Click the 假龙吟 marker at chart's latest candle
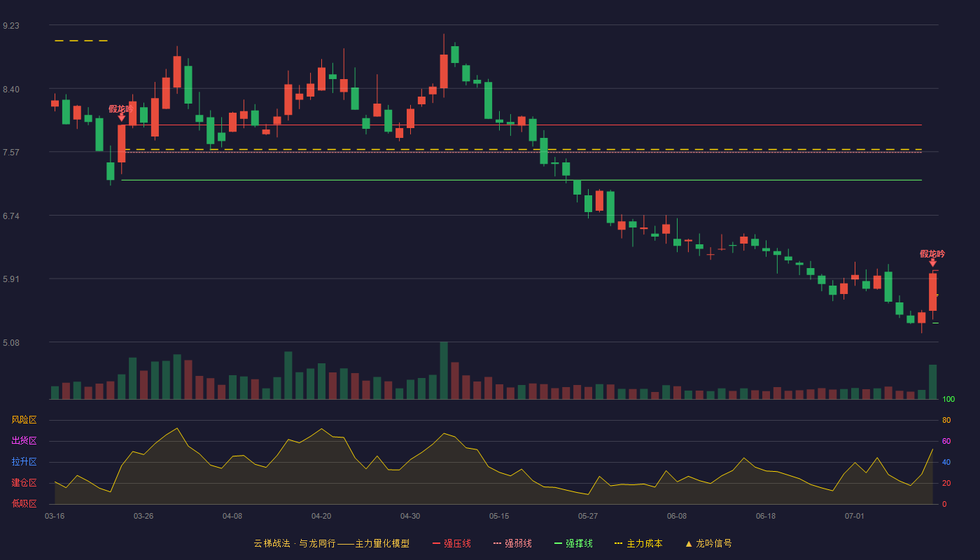 click(x=932, y=254)
